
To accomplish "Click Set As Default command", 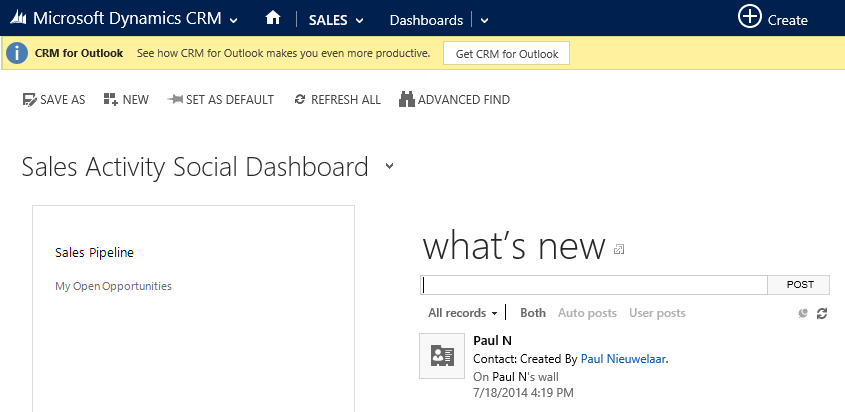I will coord(221,100).
